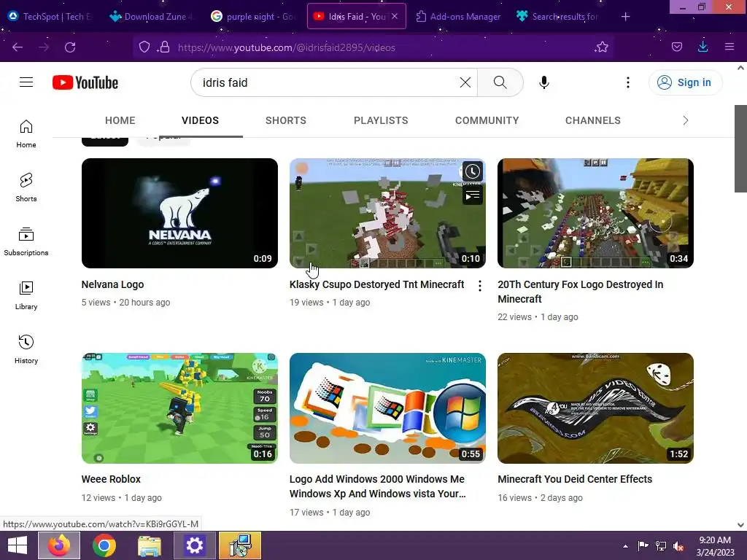Viewport: 747px width, 560px height.
Task: Click the Settings gear taskbar icon
Action: [x=194, y=545]
